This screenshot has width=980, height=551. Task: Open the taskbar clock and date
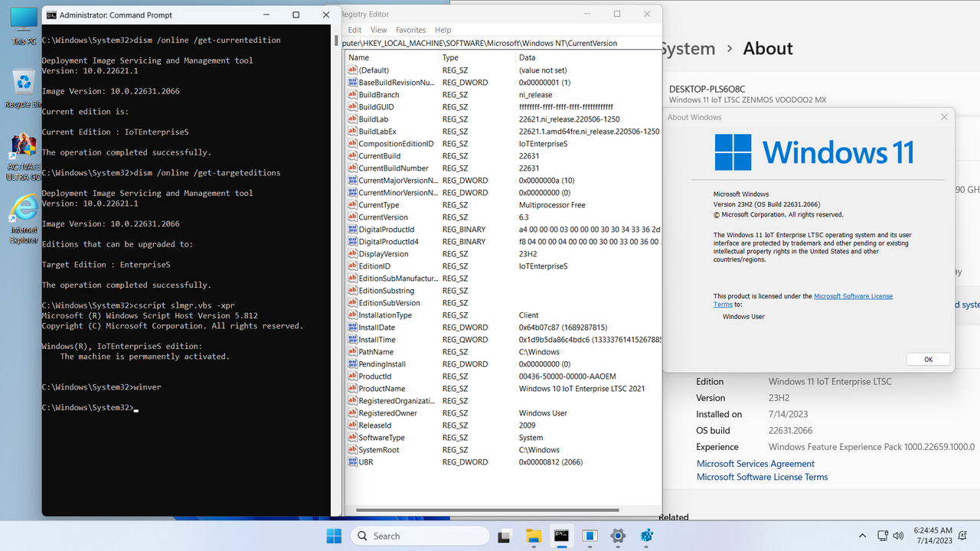click(933, 536)
